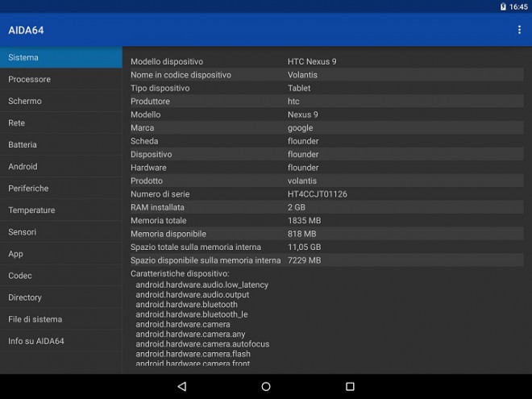Select the 1835 MB value

(305, 220)
